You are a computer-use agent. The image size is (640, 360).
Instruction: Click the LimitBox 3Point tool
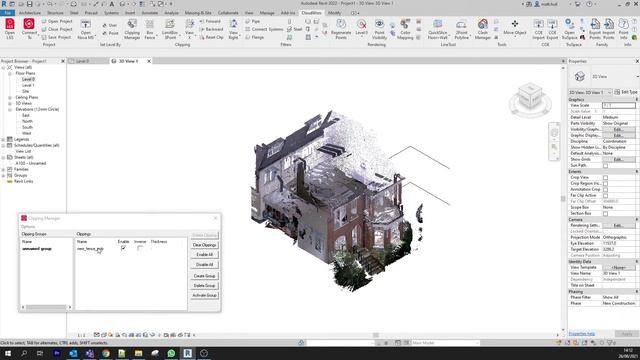click(170, 29)
